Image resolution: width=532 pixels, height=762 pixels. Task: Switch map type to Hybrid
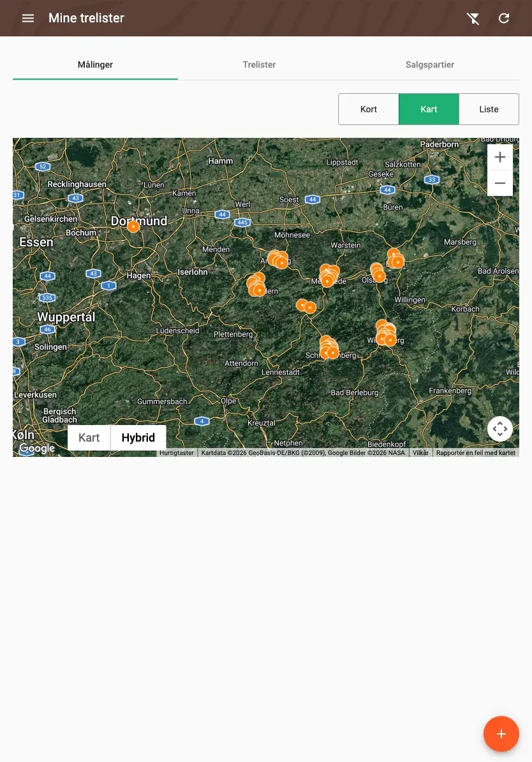click(138, 437)
